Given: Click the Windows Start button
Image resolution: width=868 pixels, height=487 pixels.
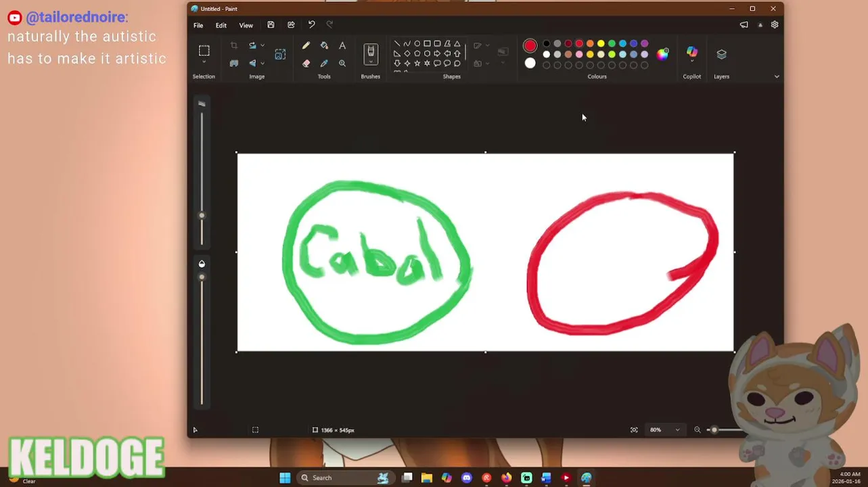Looking at the screenshot, I should (285, 478).
